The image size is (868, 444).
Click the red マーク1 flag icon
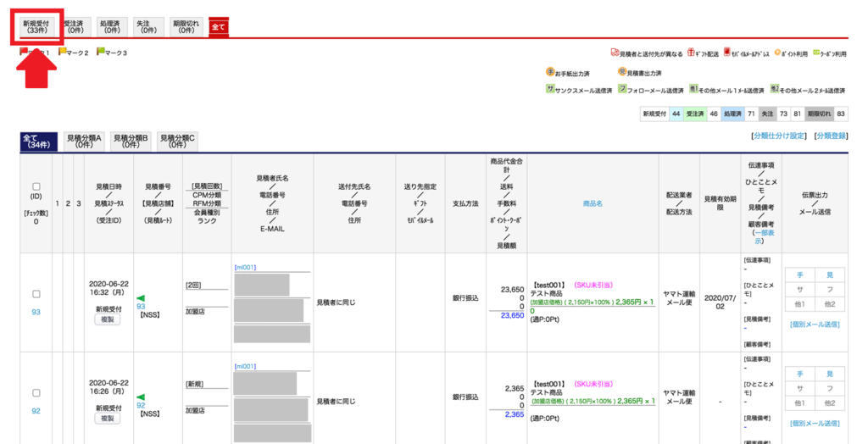(x=24, y=52)
